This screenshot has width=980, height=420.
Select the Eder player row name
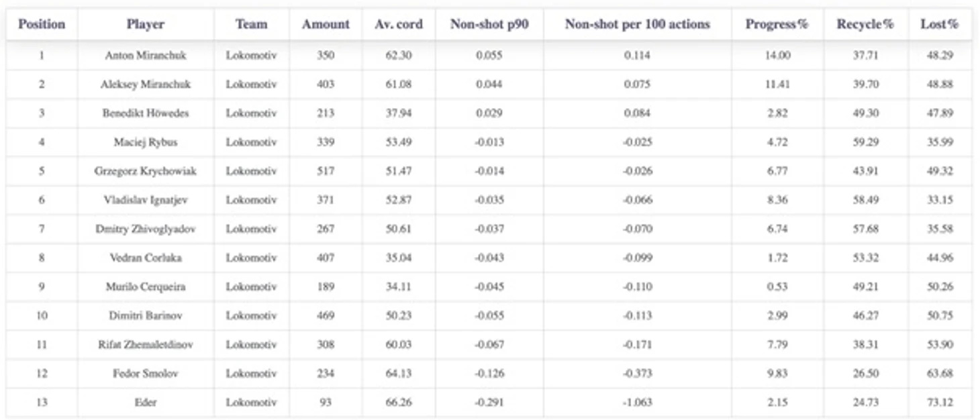click(145, 403)
